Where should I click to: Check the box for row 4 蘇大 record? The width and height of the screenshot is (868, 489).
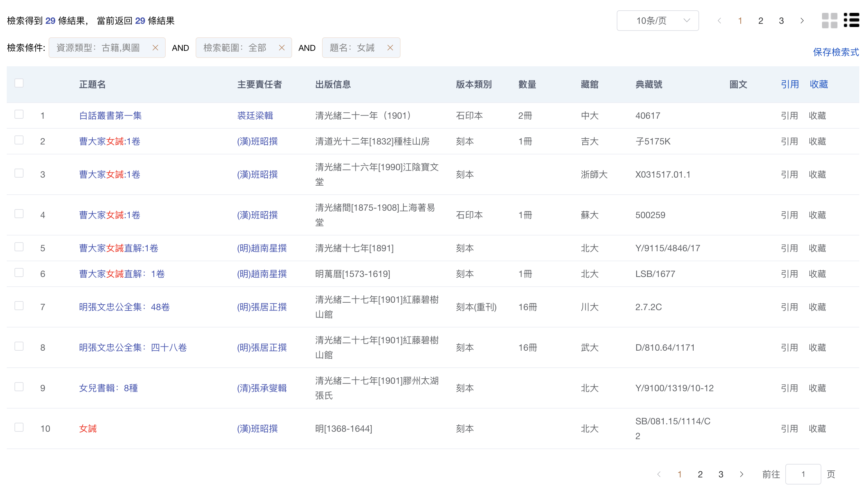coord(19,214)
